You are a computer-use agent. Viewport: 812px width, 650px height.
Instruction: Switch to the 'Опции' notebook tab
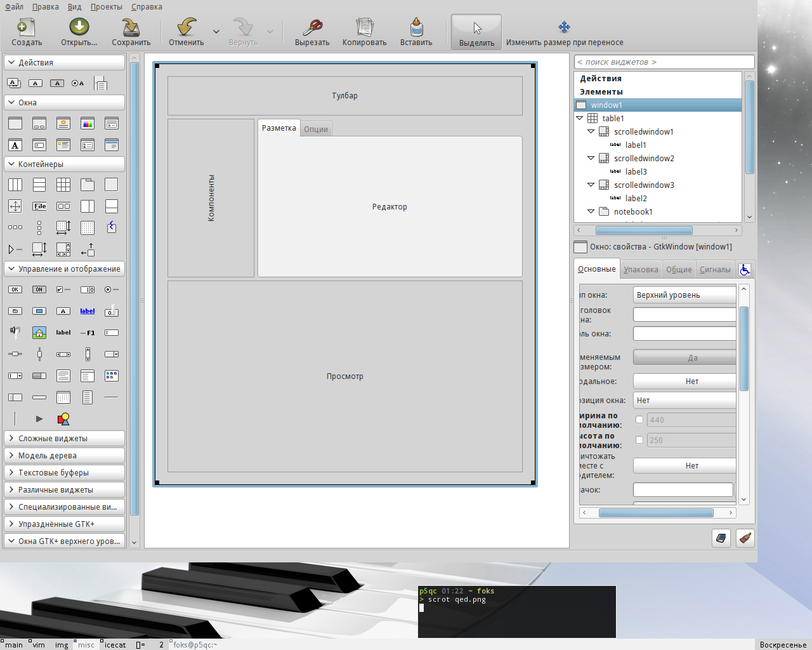click(316, 129)
